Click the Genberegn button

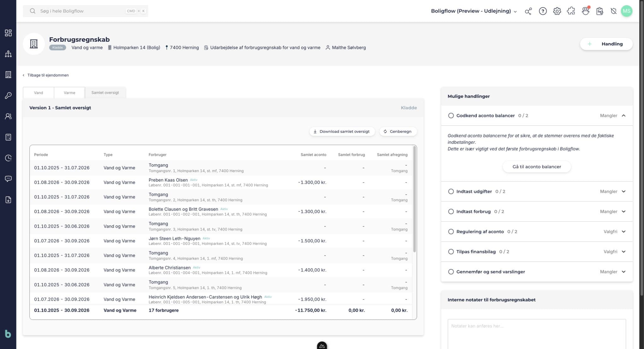coord(398,131)
